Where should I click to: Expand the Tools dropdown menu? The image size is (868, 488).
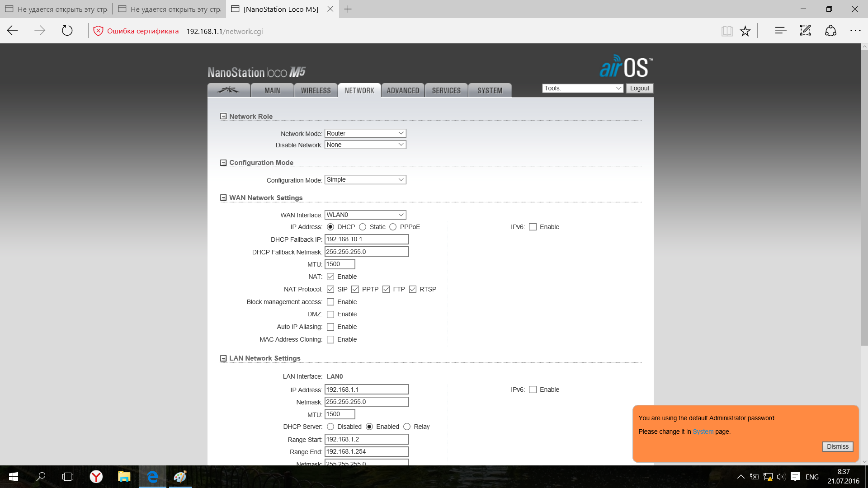[x=582, y=88]
